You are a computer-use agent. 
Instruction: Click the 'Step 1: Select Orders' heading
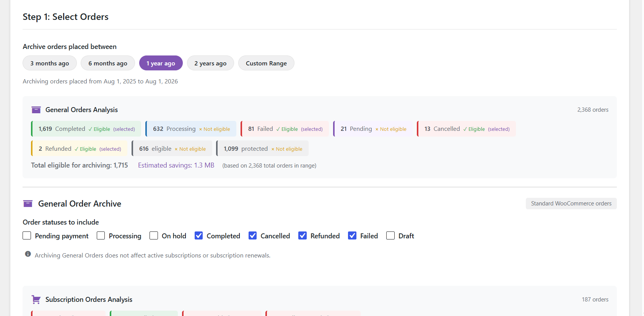(65, 17)
